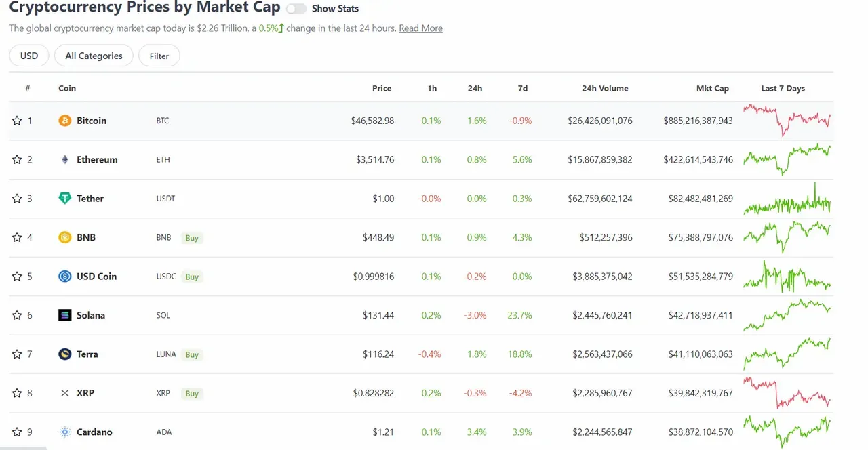Open the Cardano coin page
868x450 pixels.
point(94,432)
